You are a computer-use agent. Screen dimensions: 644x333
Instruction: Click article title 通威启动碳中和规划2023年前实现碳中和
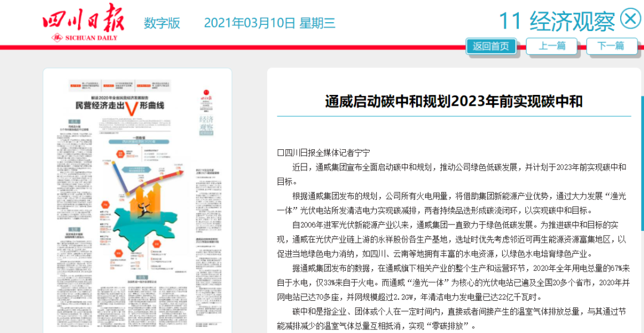click(453, 101)
